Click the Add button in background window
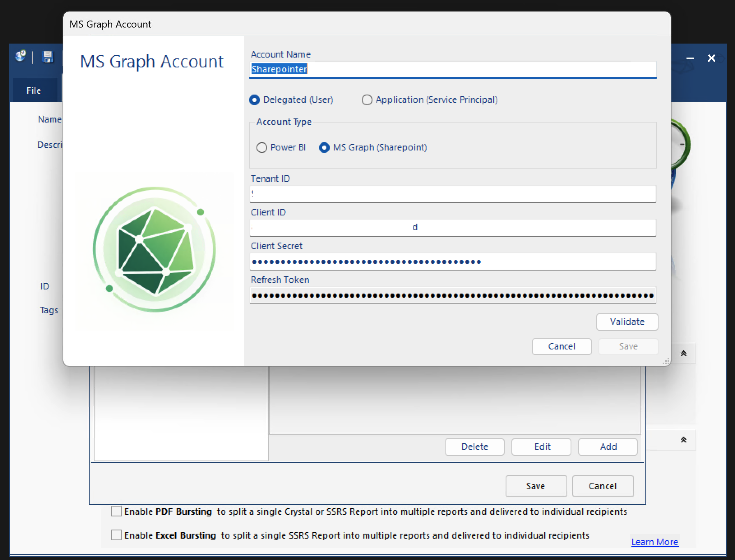This screenshot has height=560, width=735. pos(608,447)
